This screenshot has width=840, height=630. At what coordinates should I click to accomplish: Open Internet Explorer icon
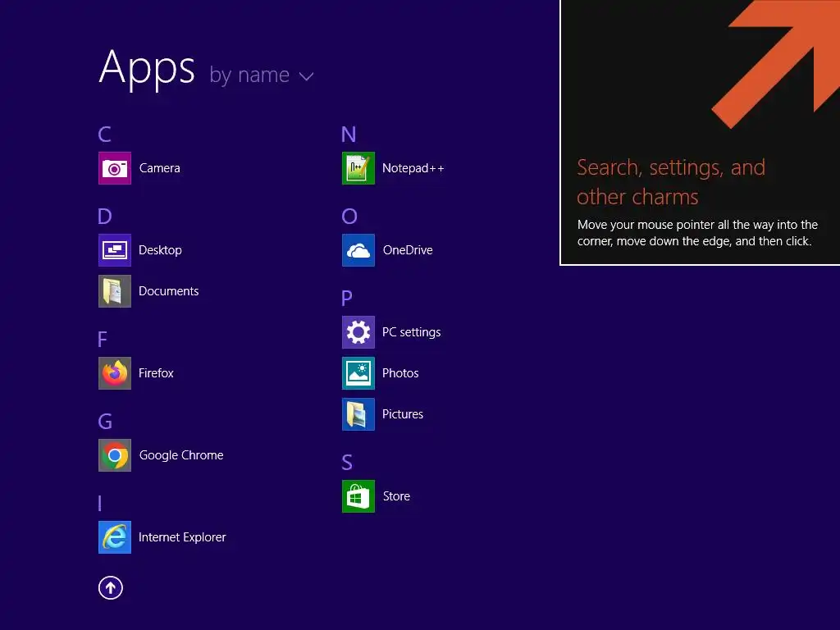pos(115,537)
